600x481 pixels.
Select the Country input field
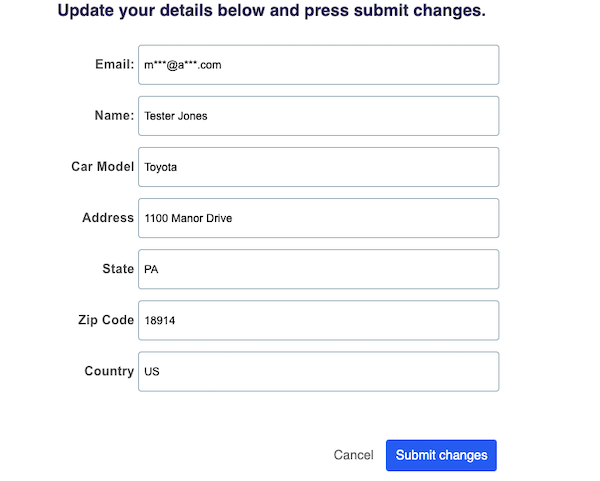(318, 371)
